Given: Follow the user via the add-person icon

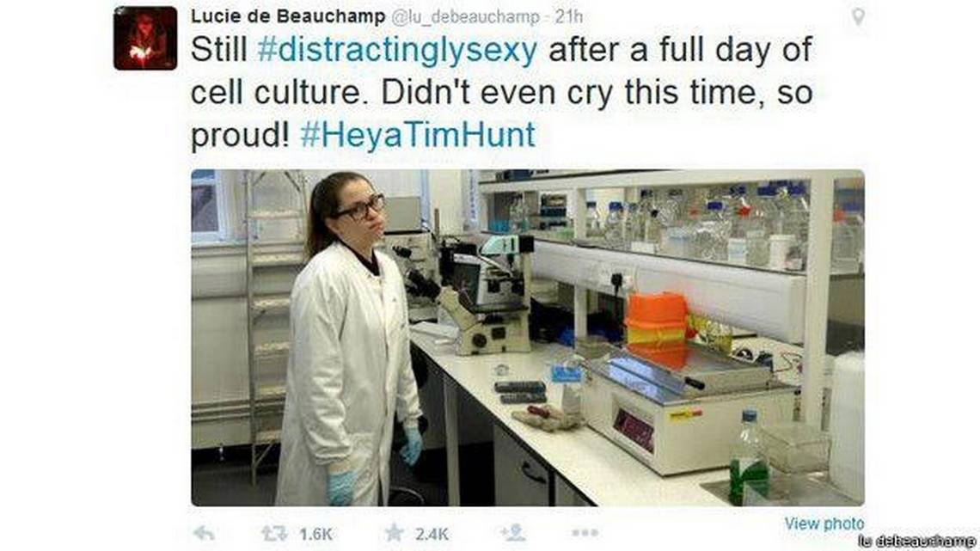Looking at the screenshot, I should (513, 533).
